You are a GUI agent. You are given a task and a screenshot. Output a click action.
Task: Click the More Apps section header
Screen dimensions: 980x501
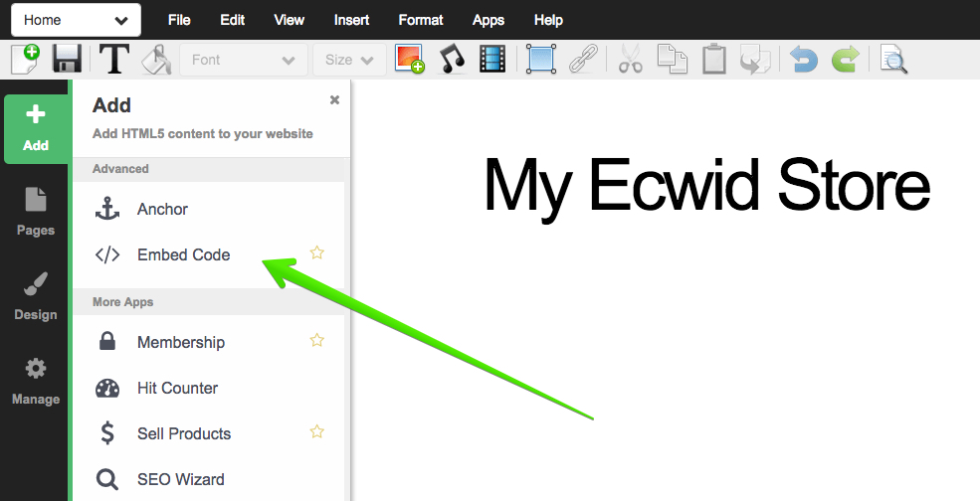coord(209,302)
